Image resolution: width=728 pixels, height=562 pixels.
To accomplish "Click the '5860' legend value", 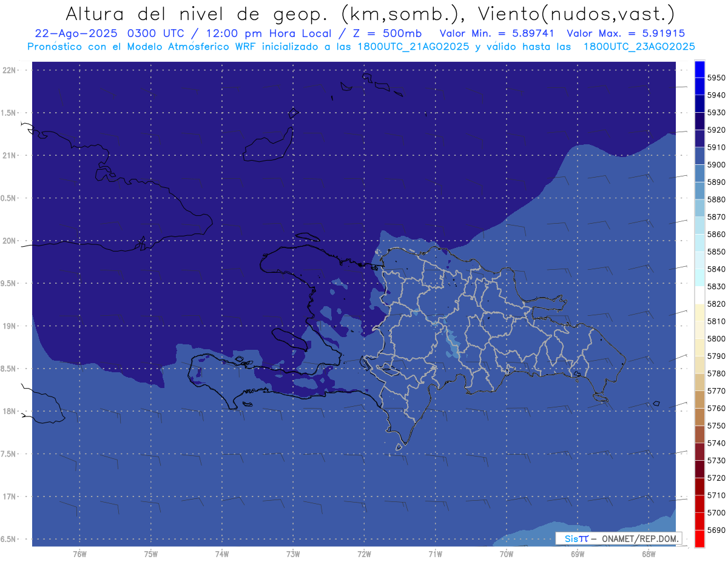I will click(x=716, y=235).
